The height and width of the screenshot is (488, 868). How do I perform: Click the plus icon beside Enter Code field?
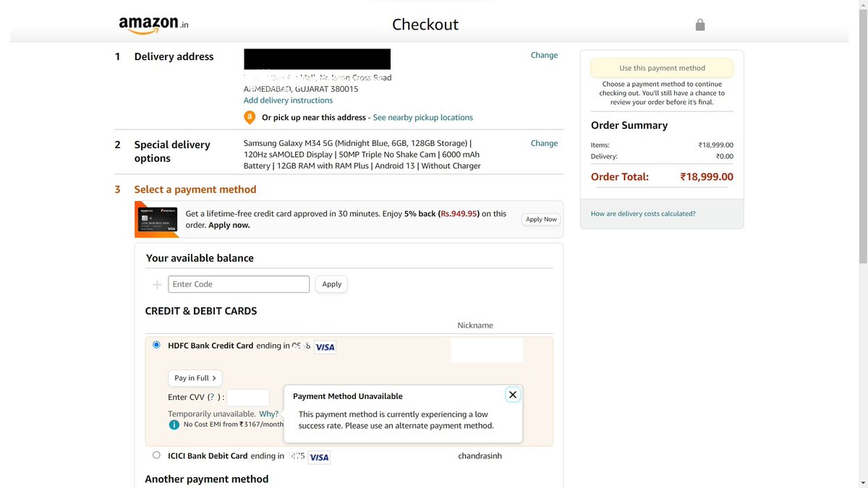[157, 285]
